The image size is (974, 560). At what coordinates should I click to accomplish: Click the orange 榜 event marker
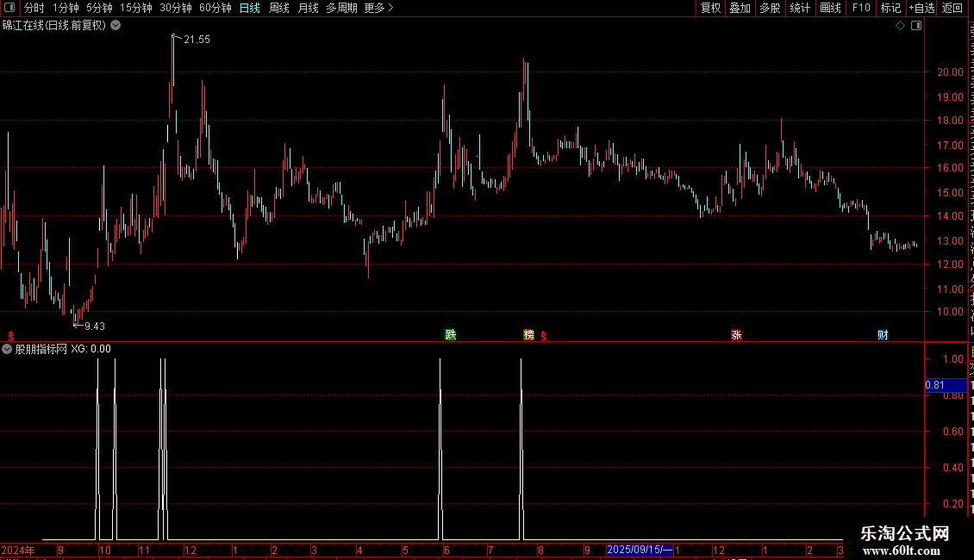coord(528,334)
